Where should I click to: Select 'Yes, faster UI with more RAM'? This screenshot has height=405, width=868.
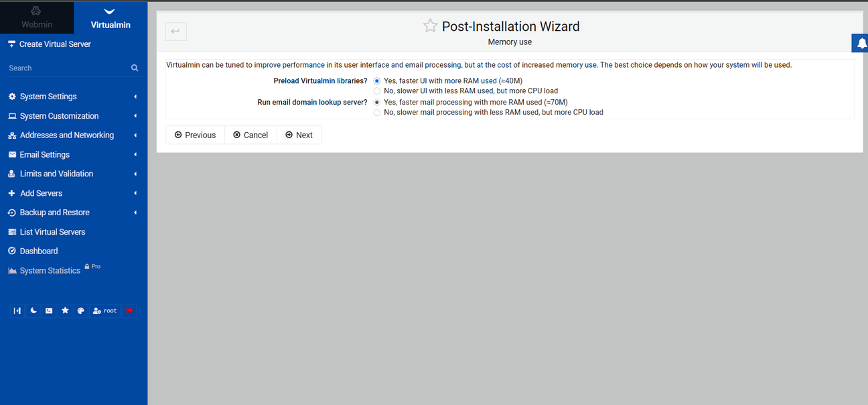(x=377, y=80)
